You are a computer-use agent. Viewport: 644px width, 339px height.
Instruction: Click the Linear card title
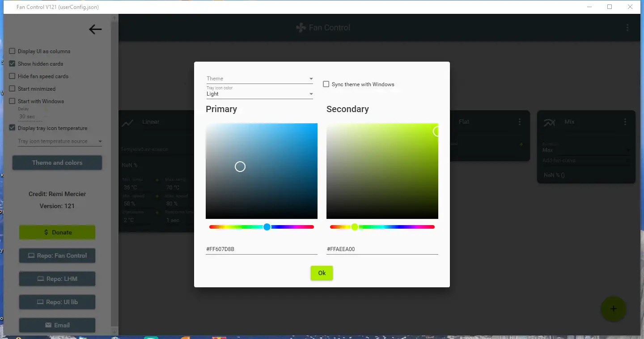(151, 121)
